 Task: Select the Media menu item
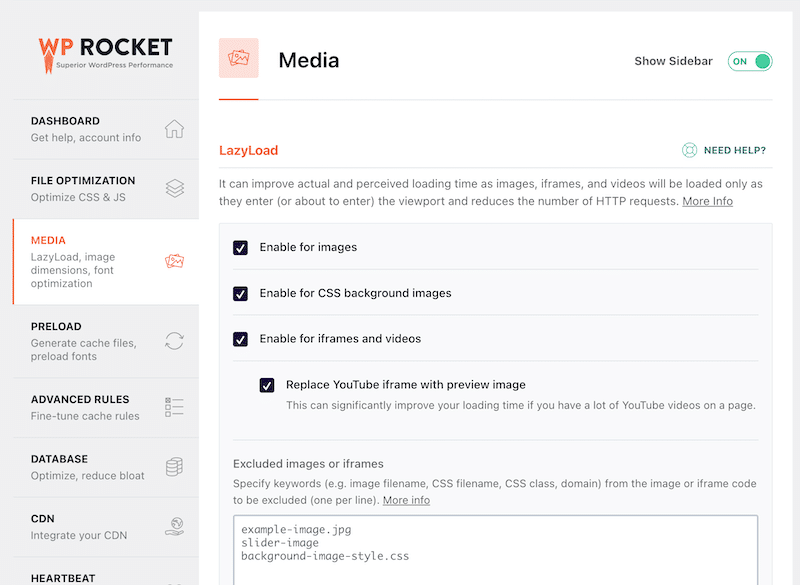point(106,262)
